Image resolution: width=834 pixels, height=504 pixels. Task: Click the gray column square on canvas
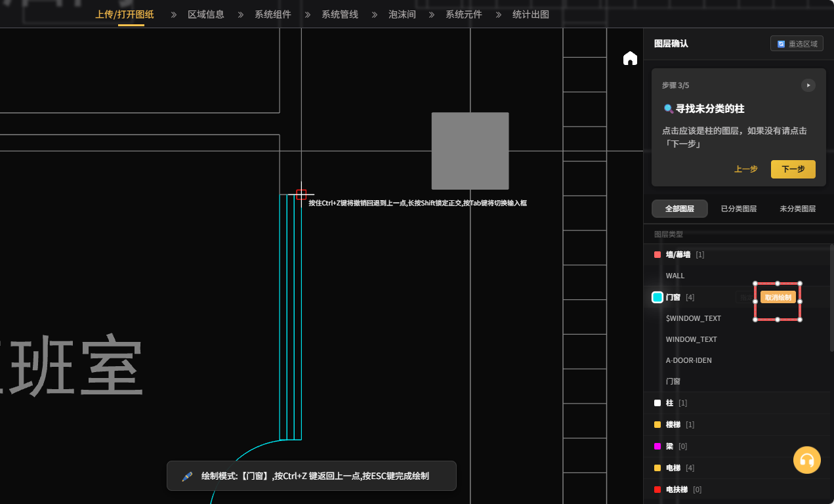click(x=470, y=151)
